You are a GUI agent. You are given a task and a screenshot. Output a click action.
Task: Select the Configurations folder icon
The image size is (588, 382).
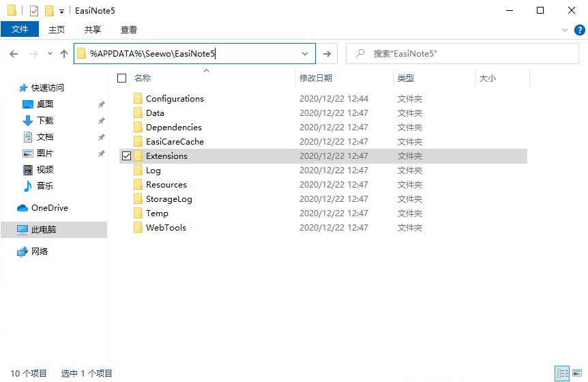[138, 98]
